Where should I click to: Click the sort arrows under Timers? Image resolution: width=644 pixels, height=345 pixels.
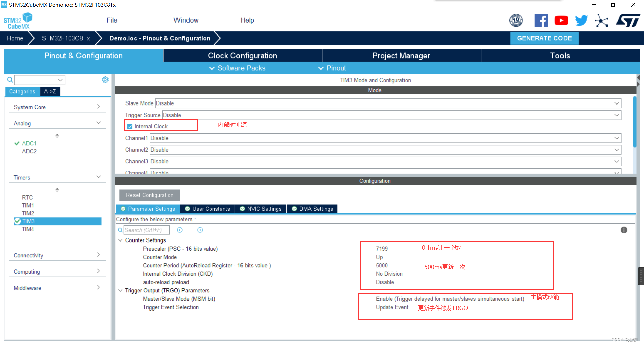(x=57, y=190)
